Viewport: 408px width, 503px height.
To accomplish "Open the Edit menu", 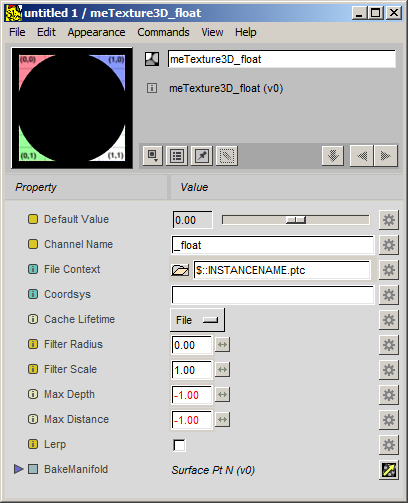I will [x=46, y=32].
